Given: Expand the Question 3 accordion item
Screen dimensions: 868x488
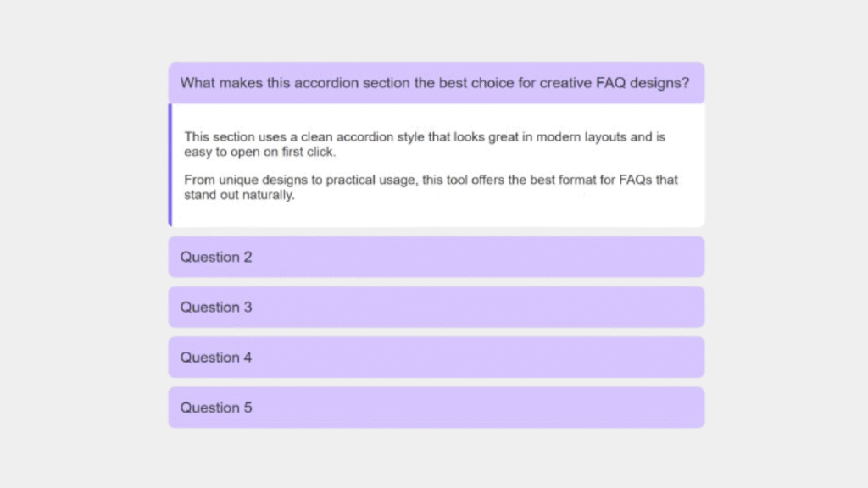Looking at the screenshot, I should [436, 307].
